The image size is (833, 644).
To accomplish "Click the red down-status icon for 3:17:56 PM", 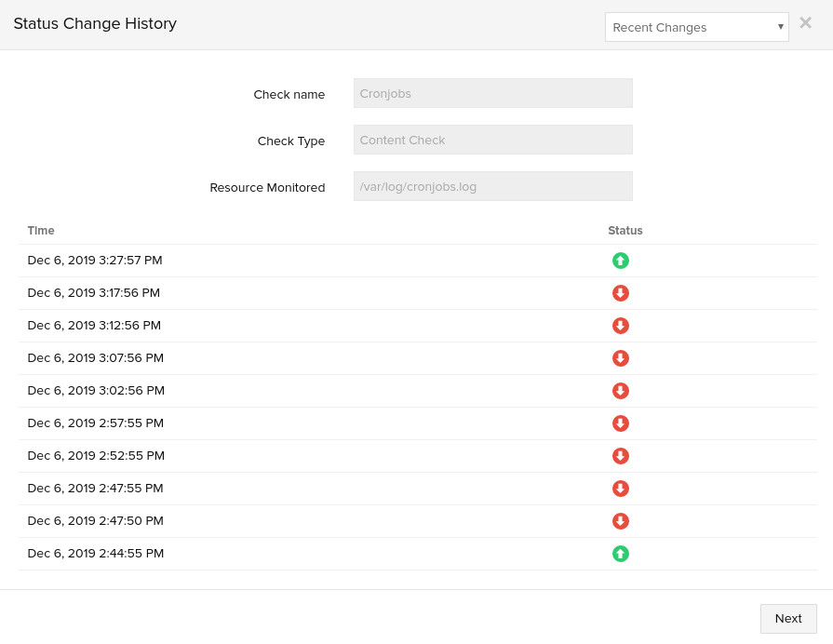I will click(x=620, y=293).
